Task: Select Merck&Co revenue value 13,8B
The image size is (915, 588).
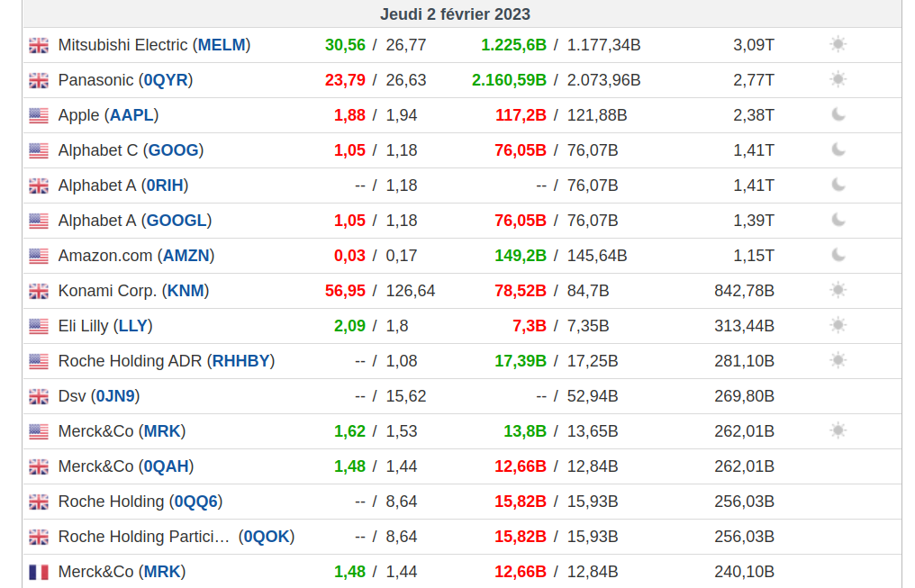Action: [525, 431]
